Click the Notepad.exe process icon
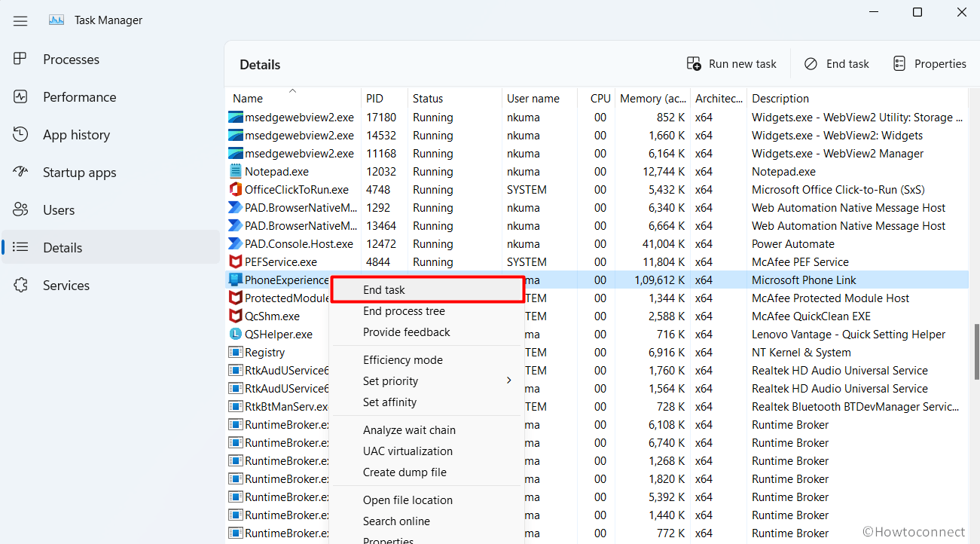Image resolution: width=980 pixels, height=544 pixels. [236, 172]
